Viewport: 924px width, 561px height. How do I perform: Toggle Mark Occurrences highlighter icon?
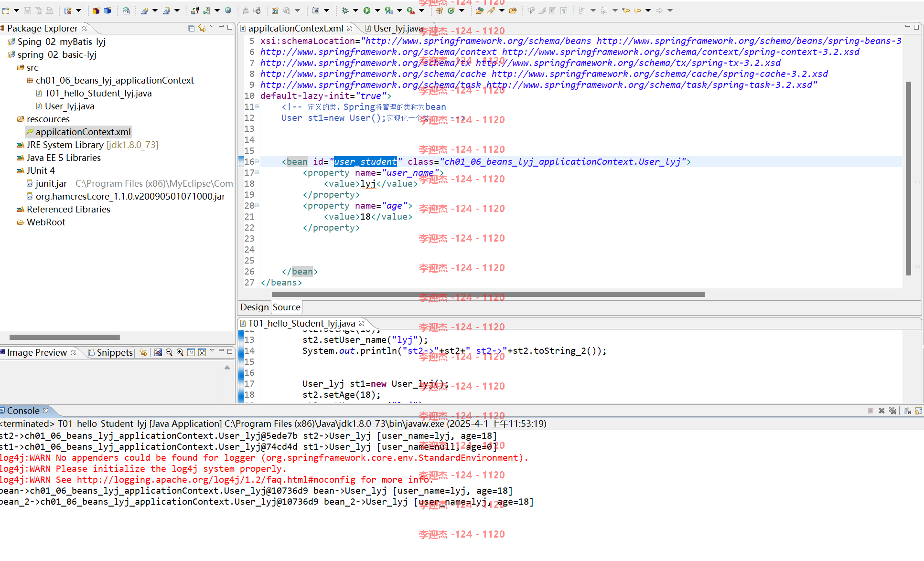point(542,11)
